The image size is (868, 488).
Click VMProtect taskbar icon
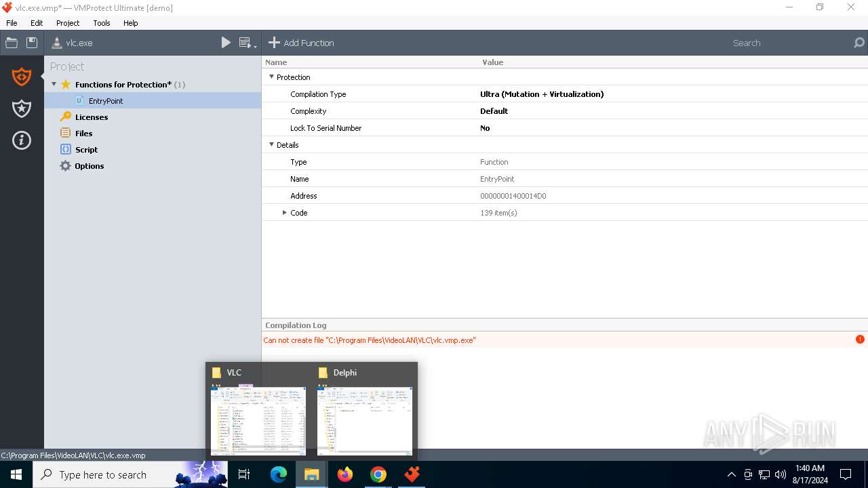412,474
